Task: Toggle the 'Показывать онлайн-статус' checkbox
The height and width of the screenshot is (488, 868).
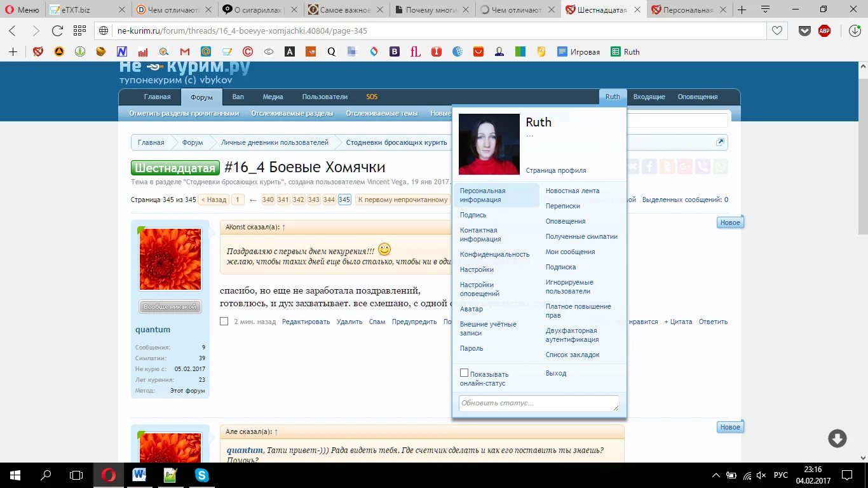Action: (x=465, y=374)
